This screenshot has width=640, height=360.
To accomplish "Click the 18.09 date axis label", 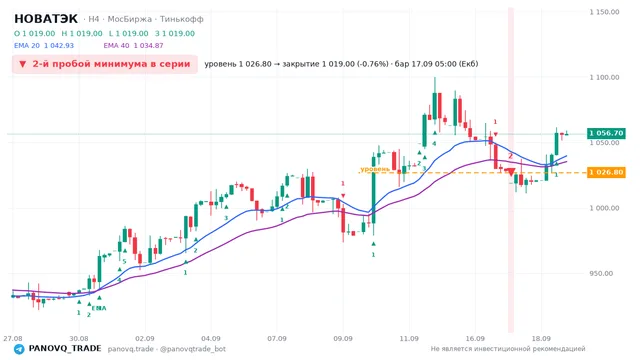I will pyautogui.click(x=541, y=339).
